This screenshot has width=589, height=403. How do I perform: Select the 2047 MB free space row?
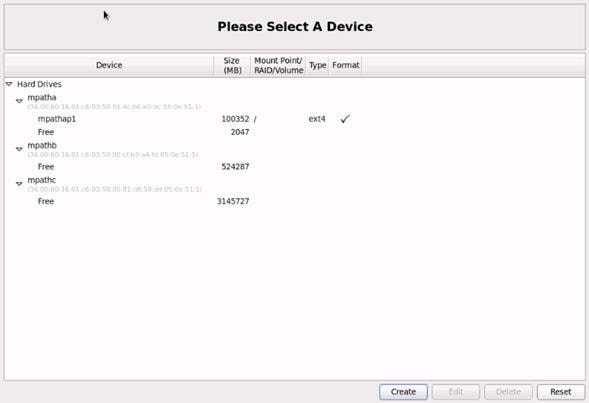click(295, 132)
